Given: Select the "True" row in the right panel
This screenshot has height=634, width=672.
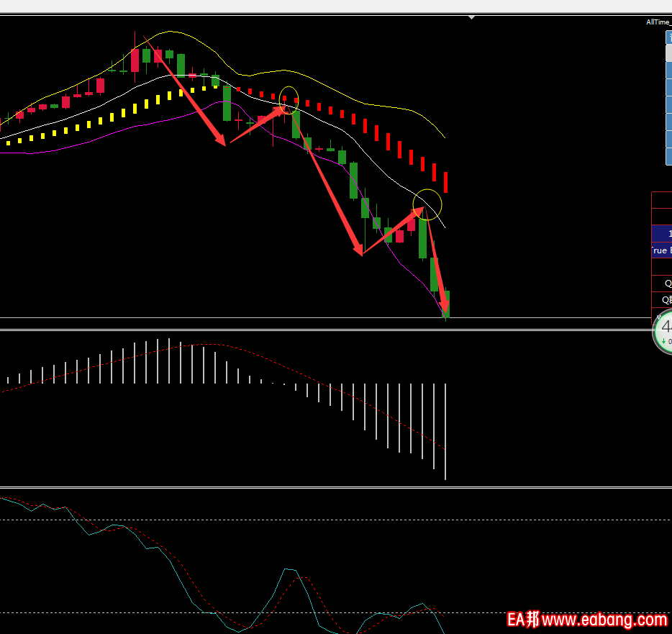Looking at the screenshot, I should pyautogui.click(x=661, y=250).
